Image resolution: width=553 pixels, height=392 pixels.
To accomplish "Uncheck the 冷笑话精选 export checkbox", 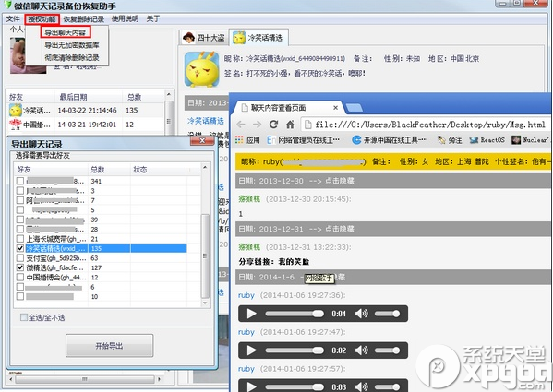I will pos(20,248).
